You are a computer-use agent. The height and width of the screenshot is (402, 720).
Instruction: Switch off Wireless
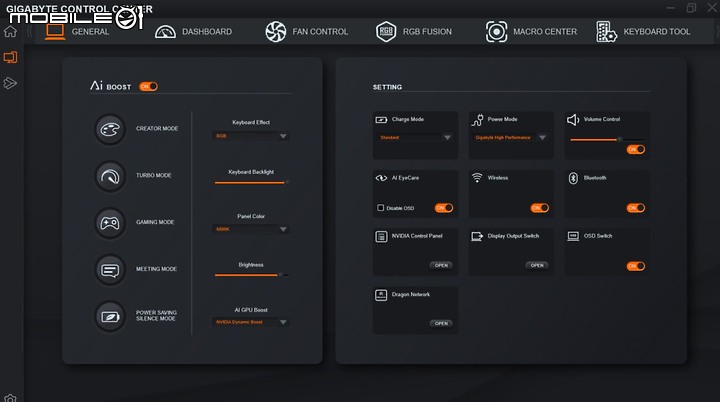coord(540,208)
